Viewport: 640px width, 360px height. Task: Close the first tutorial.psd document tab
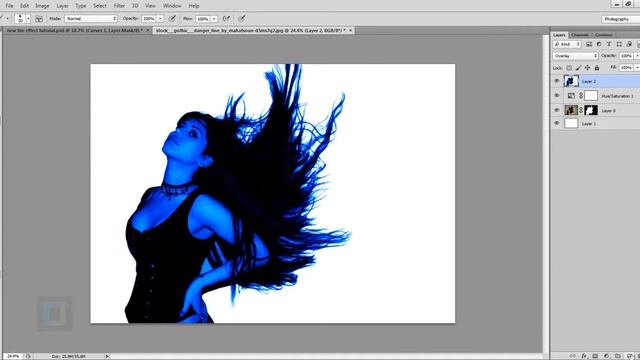(148, 30)
